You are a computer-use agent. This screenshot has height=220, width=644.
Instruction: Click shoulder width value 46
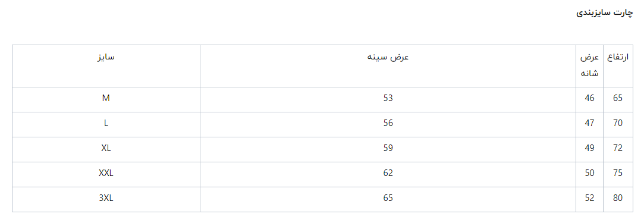pyautogui.click(x=589, y=99)
